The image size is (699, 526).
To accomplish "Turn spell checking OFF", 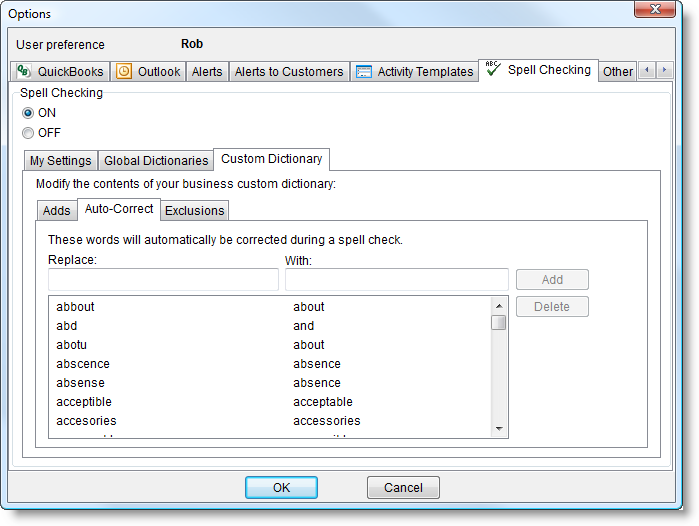I will click(x=28, y=132).
